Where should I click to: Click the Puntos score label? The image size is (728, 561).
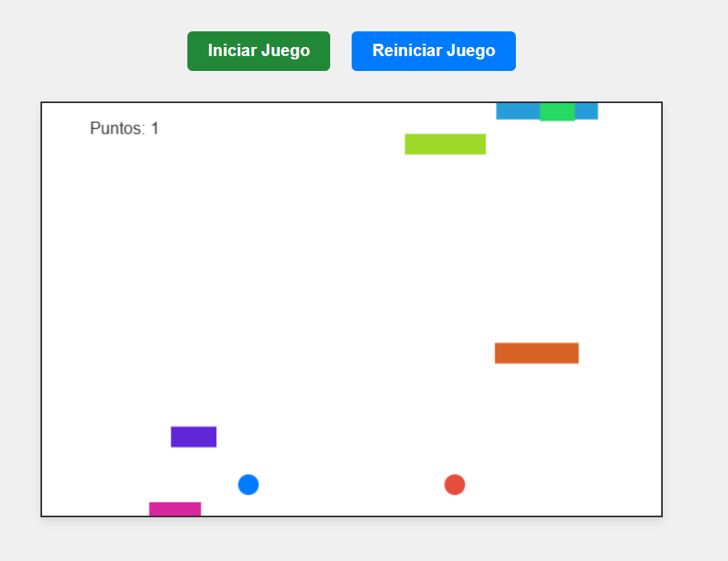[x=124, y=129]
